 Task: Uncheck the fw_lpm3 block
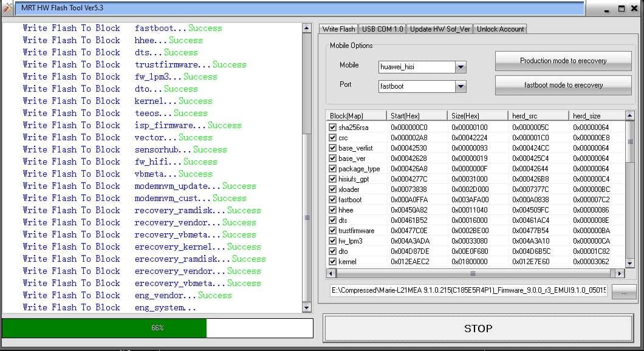333,240
